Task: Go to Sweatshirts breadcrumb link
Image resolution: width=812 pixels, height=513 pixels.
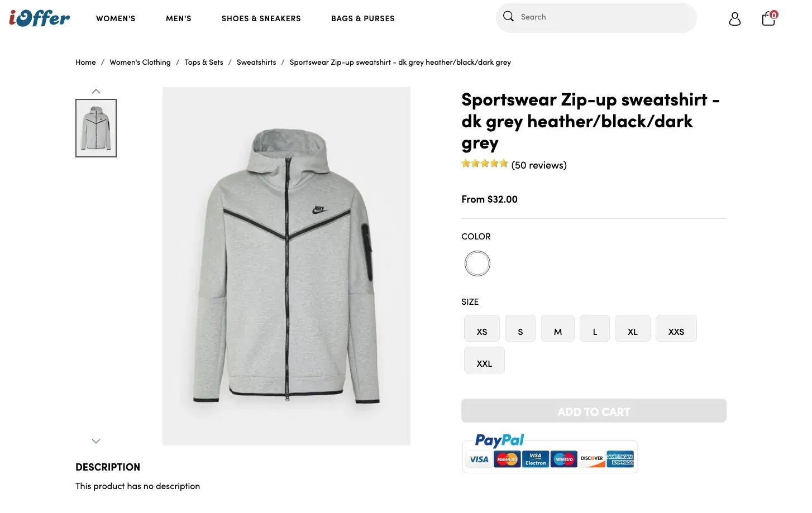Action: (x=256, y=63)
